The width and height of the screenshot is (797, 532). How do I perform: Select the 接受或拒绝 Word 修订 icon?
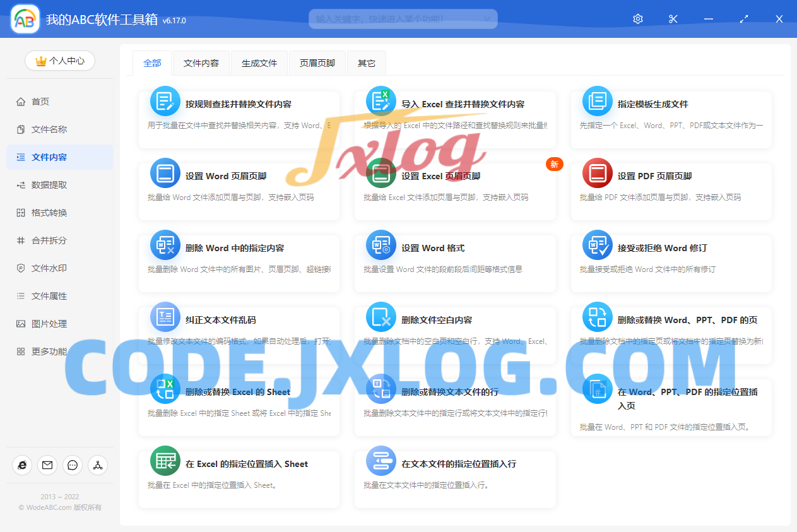(x=597, y=245)
